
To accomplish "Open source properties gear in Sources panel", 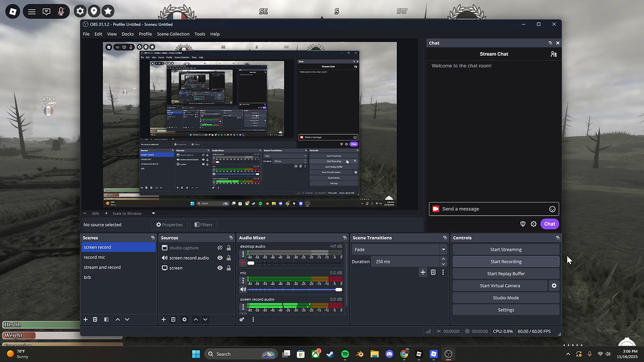I will (184, 319).
